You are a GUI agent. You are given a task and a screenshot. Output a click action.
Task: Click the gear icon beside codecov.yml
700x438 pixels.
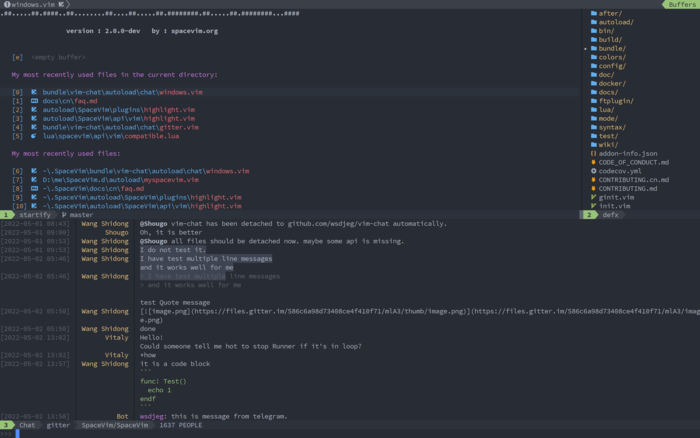[x=593, y=171]
